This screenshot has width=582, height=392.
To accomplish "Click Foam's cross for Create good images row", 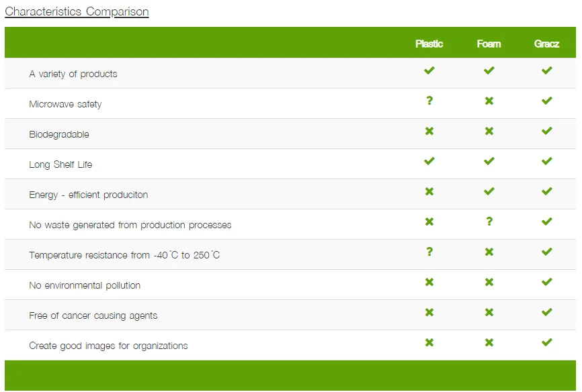I will point(489,342).
